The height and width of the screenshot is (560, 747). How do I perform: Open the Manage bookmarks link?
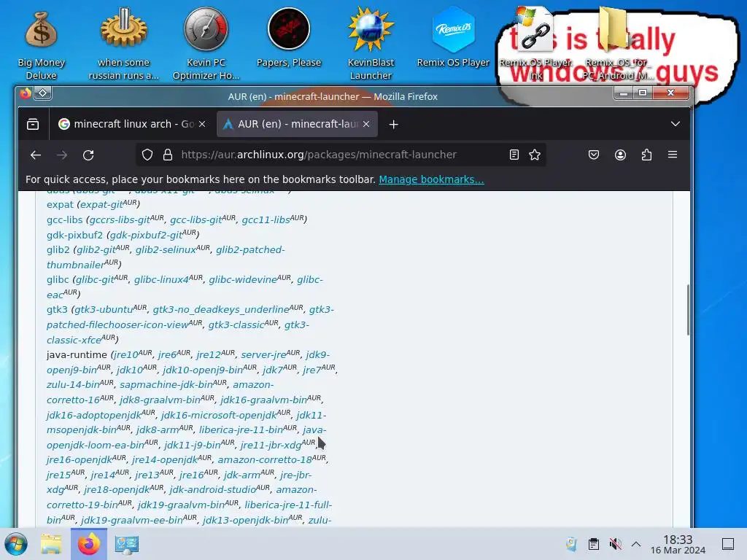[431, 179]
